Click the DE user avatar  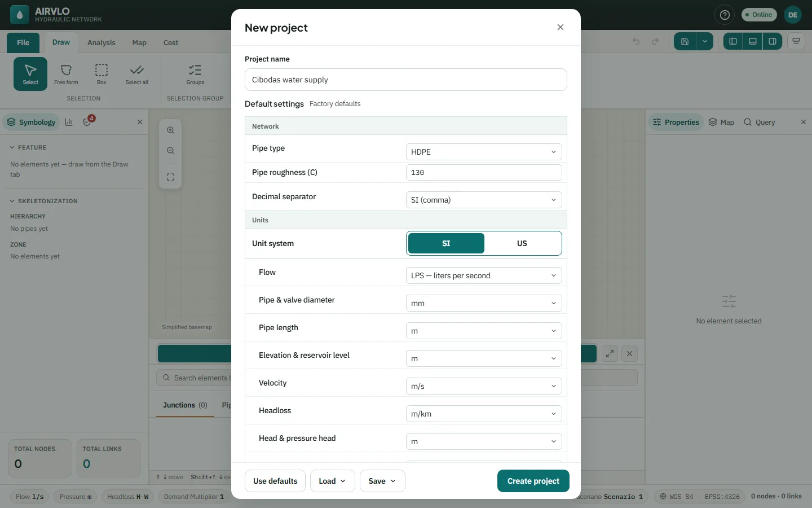pyautogui.click(x=793, y=15)
